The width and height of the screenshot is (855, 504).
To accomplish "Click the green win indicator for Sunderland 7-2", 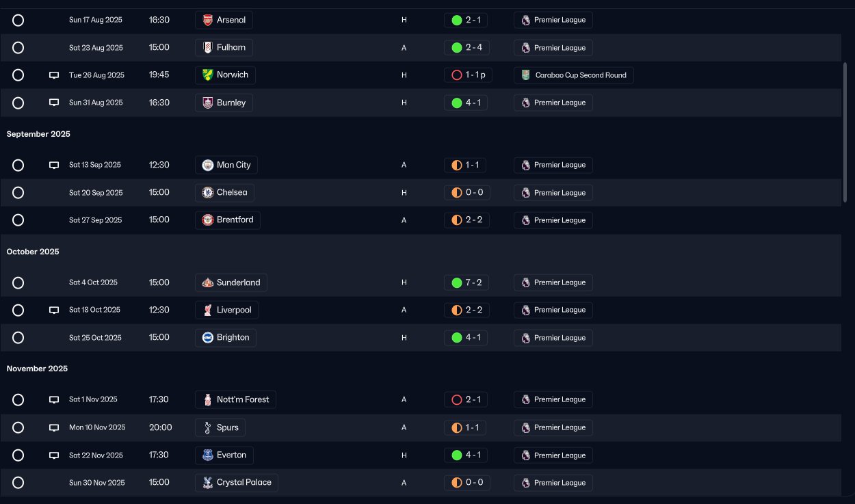I will [x=457, y=282].
